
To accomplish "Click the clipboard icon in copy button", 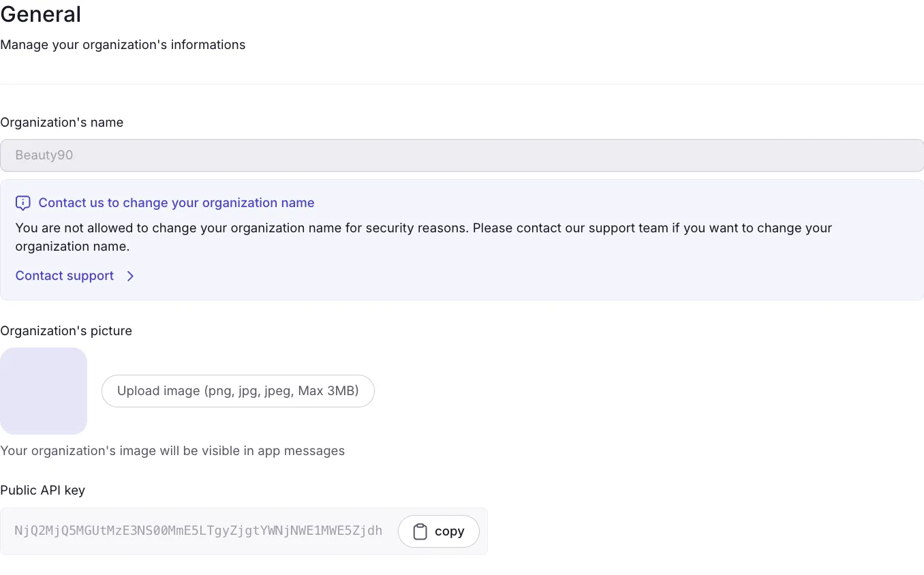I will click(420, 531).
